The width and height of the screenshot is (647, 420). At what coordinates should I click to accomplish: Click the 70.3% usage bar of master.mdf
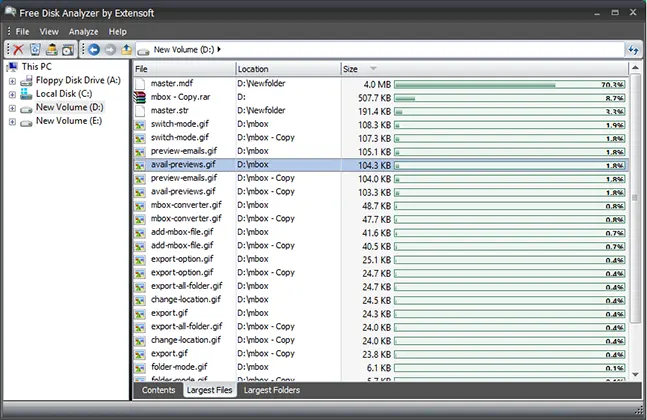(510, 85)
